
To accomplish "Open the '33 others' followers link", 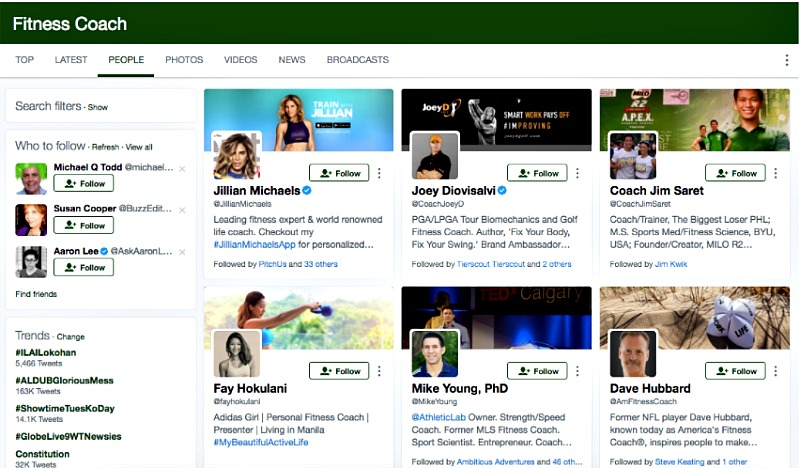I will coord(321,264).
